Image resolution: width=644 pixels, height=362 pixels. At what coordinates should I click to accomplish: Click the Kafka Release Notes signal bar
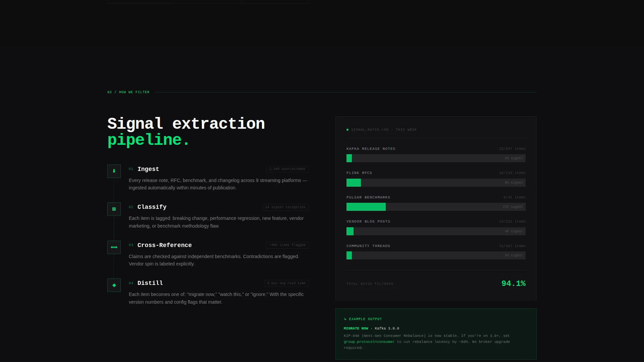tap(436, 158)
